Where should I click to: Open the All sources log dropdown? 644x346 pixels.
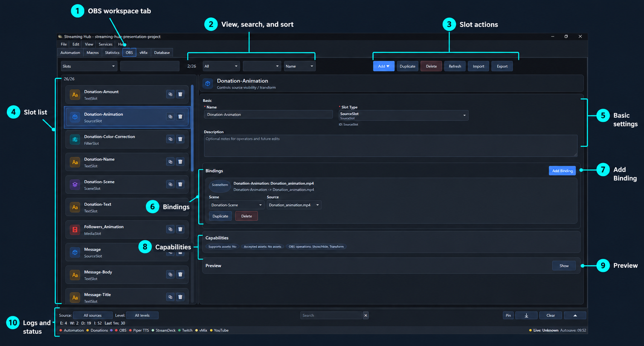tap(93, 316)
